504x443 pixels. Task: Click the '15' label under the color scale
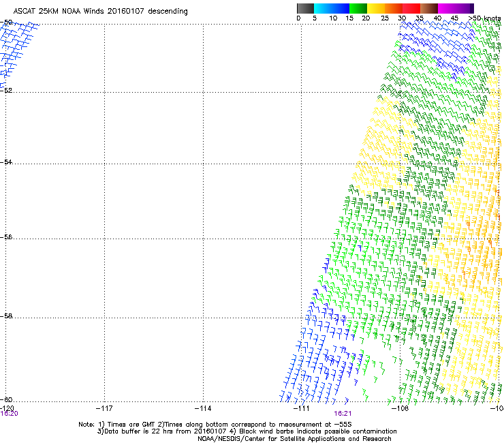click(349, 18)
